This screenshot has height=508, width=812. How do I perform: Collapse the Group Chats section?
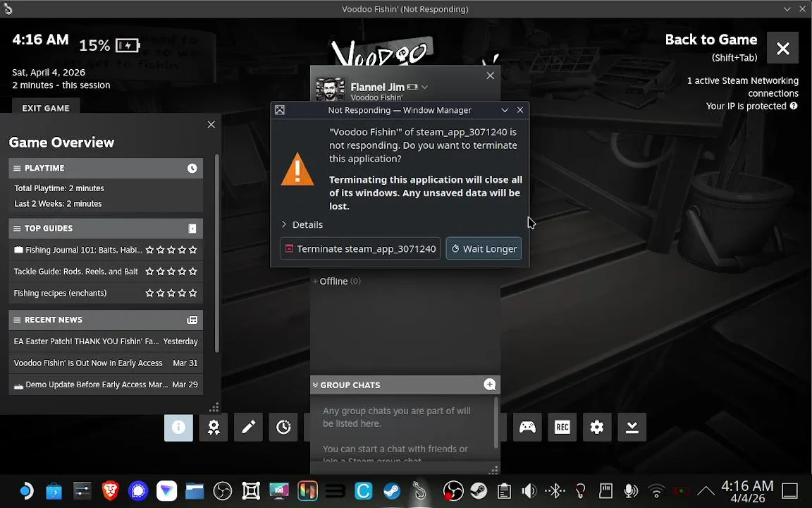[315, 385]
